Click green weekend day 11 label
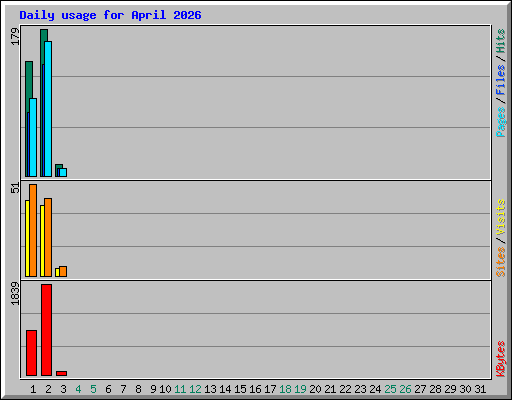 tap(180, 389)
